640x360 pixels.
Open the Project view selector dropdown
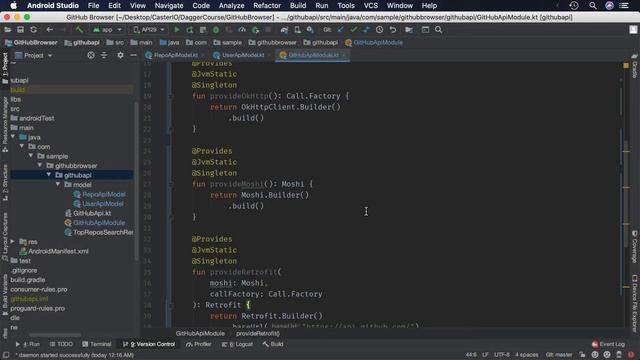pos(34,56)
